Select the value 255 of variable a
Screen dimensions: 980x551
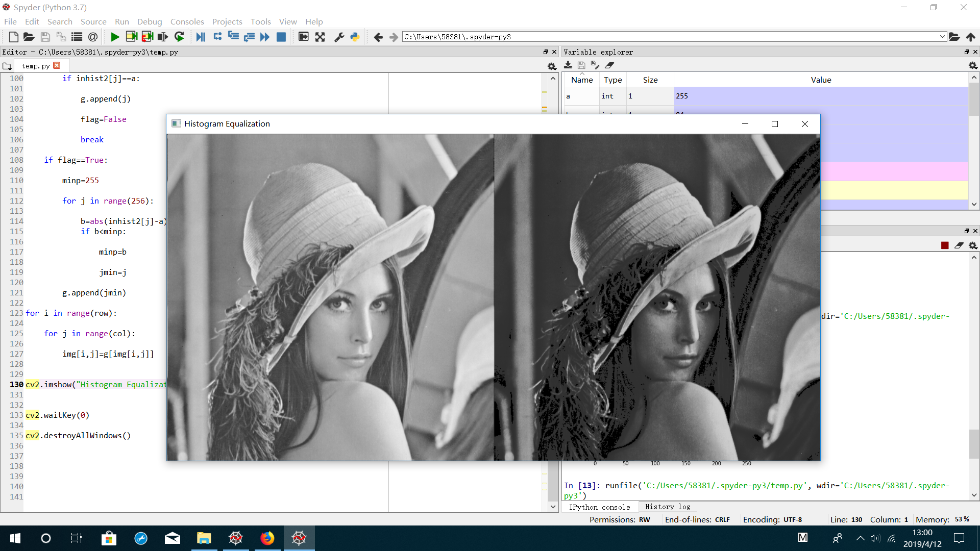click(x=821, y=96)
